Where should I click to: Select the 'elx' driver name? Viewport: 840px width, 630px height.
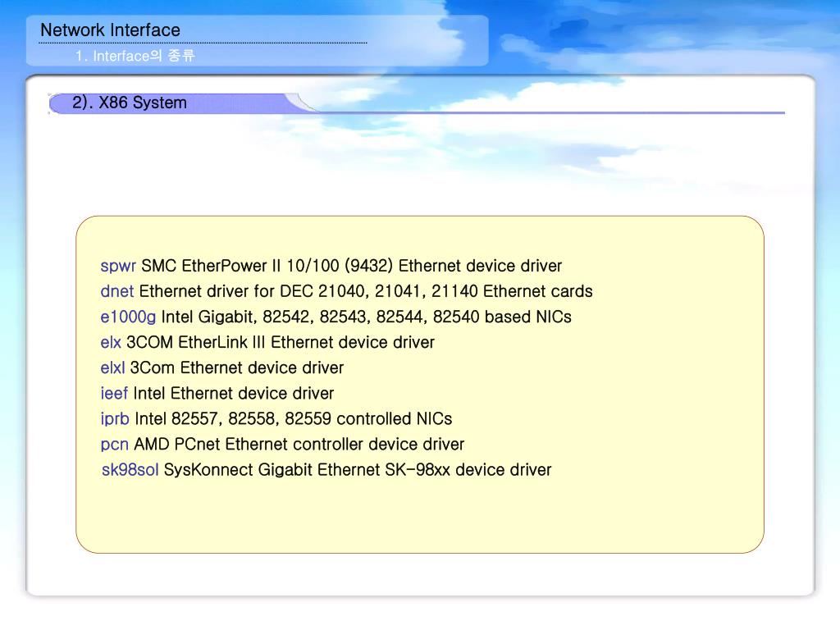coord(111,342)
